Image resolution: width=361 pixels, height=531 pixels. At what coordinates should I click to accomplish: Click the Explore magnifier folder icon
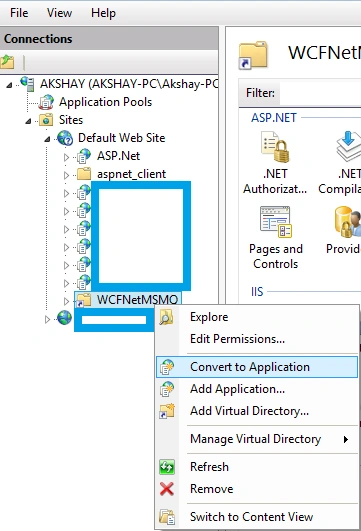(x=167, y=317)
